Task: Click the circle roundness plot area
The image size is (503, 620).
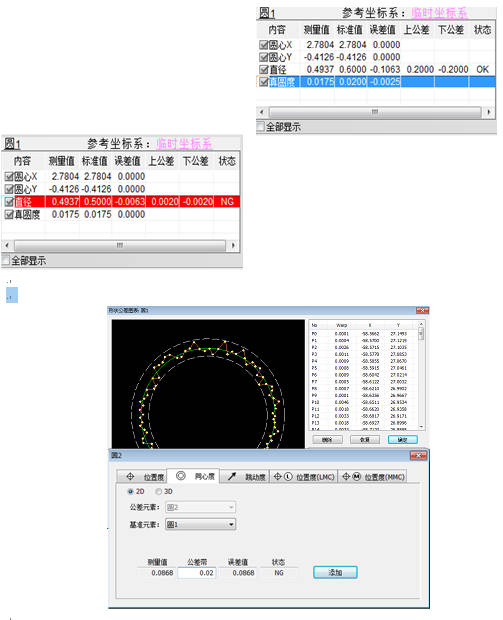Action: 208,384
